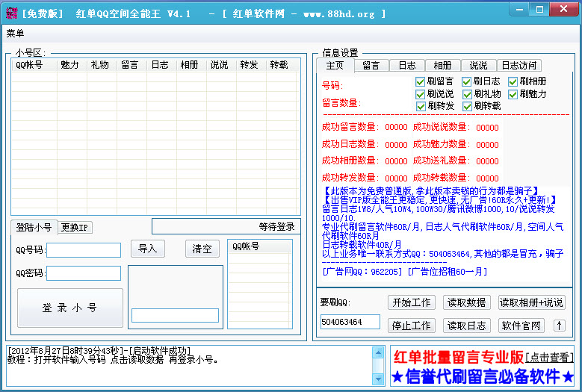Click the 日志 column header in table
This screenshot has height=392, width=582.
162,65
